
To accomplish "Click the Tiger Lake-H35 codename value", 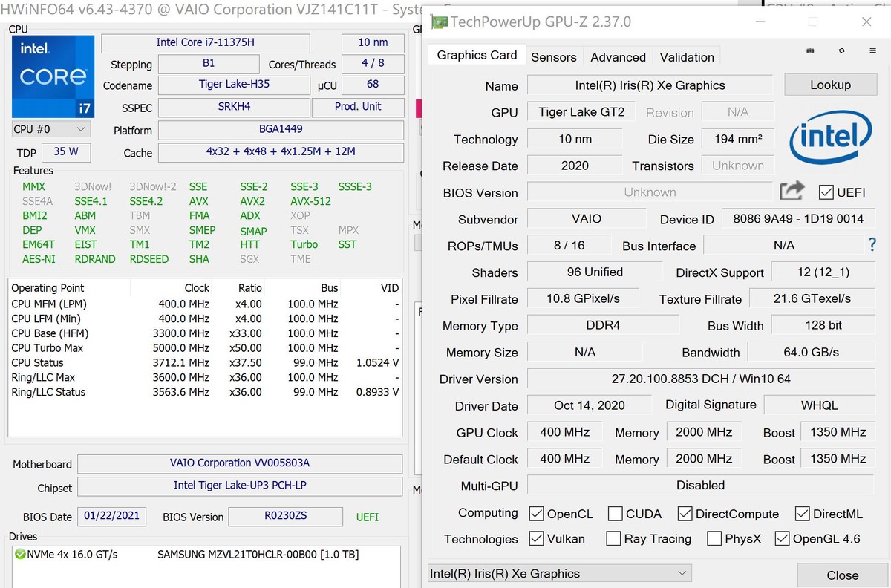I will point(234,85).
